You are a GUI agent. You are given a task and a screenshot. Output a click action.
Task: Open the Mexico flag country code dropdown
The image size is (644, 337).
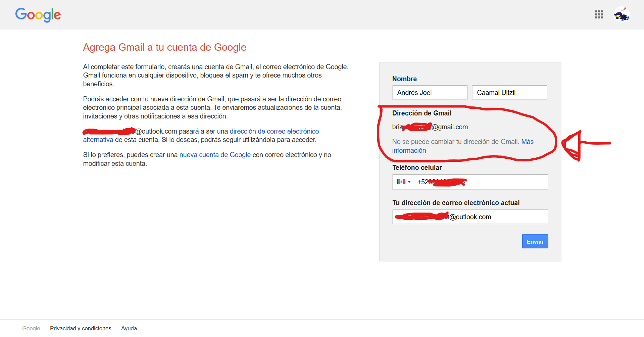point(404,182)
